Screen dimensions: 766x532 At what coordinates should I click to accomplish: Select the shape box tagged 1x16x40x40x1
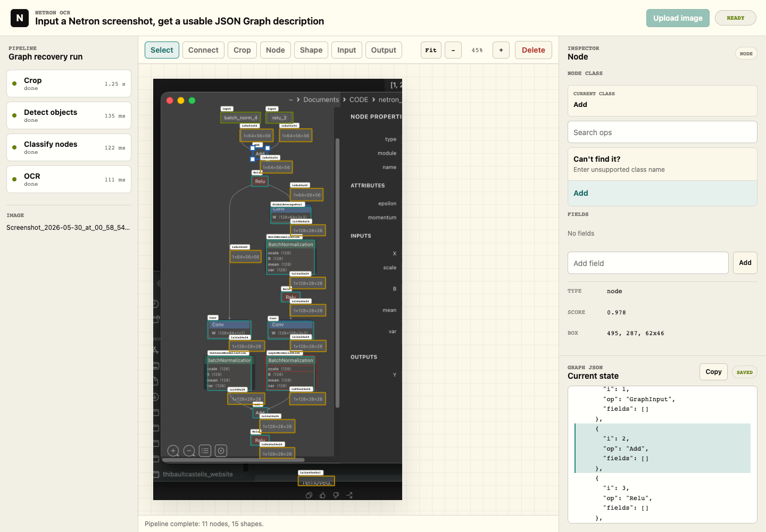[x=316, y=481]
